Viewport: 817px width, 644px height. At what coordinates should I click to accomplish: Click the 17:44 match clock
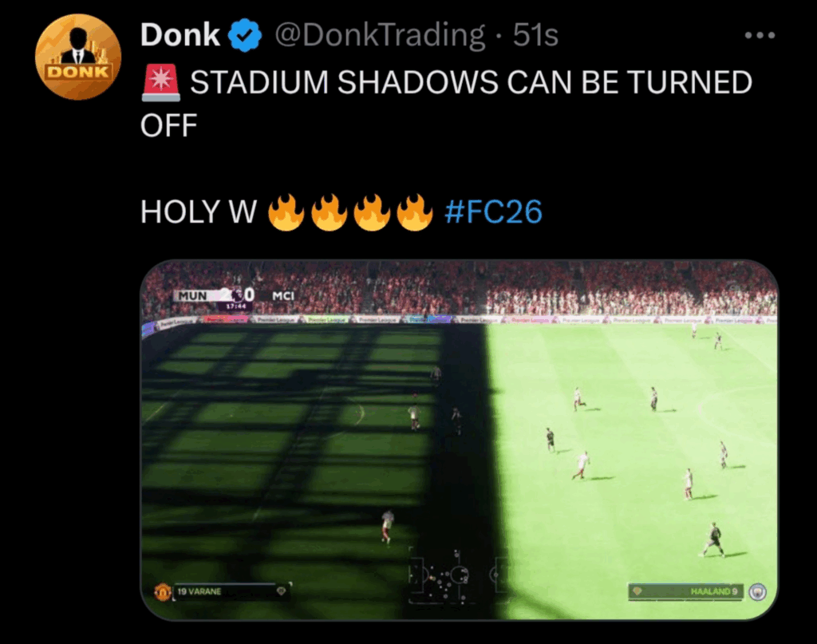pos(235,306)
